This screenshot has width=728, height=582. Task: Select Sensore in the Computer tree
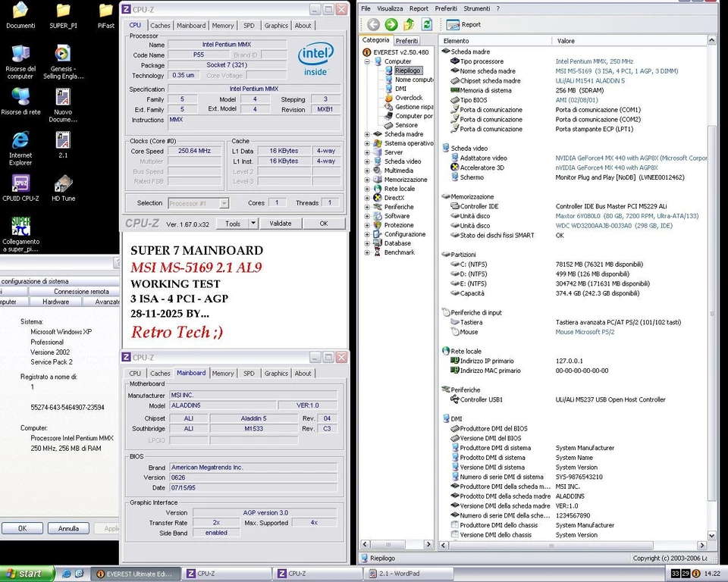pos(406,125)
